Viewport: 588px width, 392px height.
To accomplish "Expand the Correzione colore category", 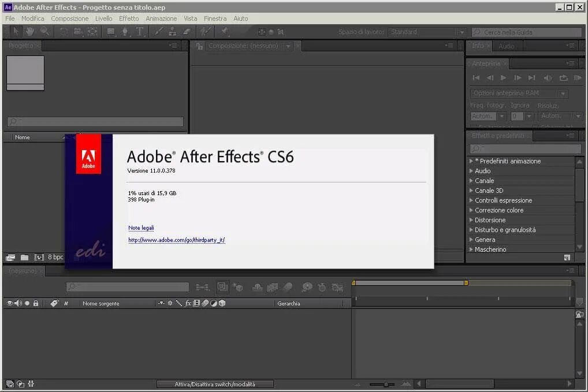I will click(x=471, y=210).
